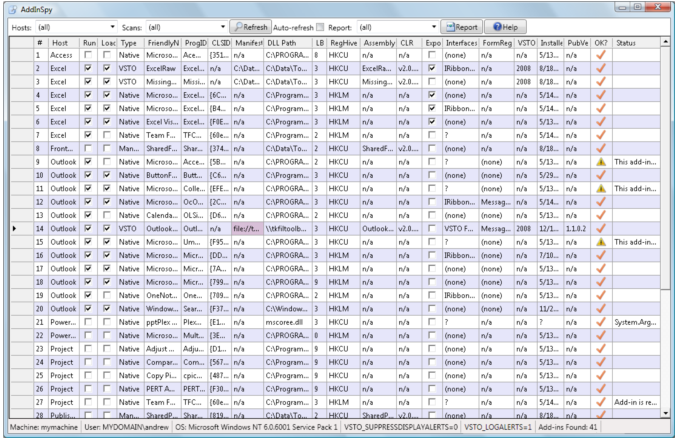Click the OK checkmark in row 2 Excel

coord(601,68)
